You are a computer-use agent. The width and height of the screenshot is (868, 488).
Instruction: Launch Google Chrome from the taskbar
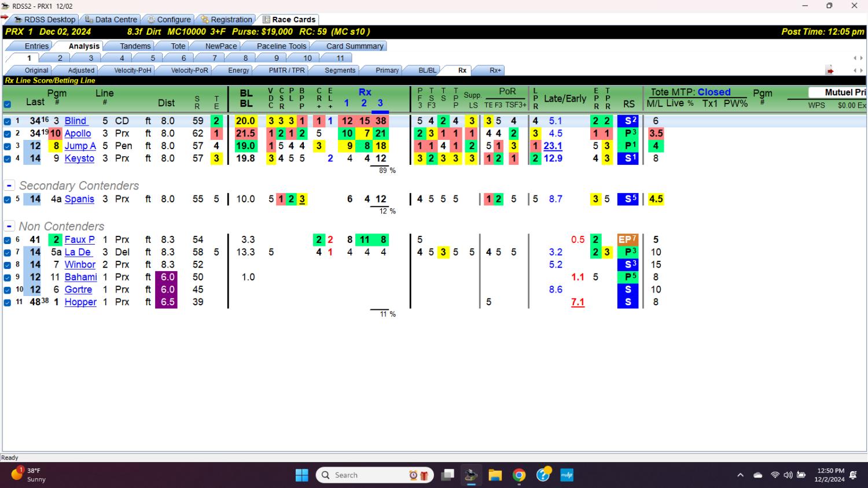519,475
